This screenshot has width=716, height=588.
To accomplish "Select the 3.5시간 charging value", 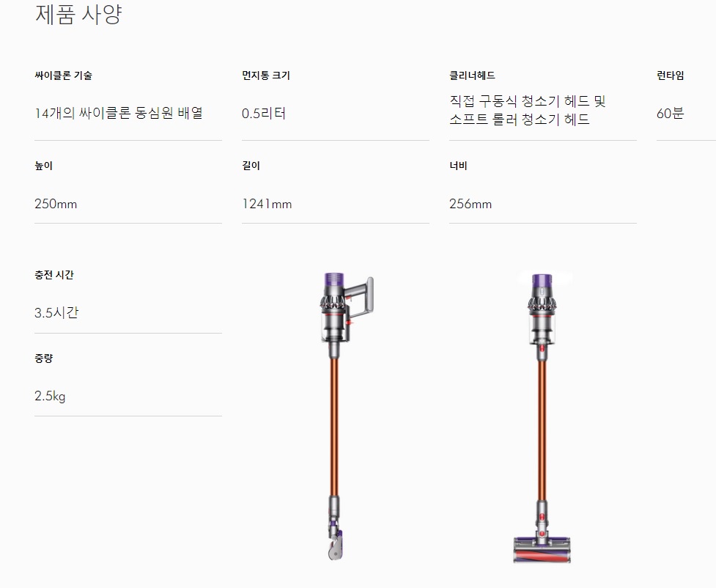I will pos(56,312).
